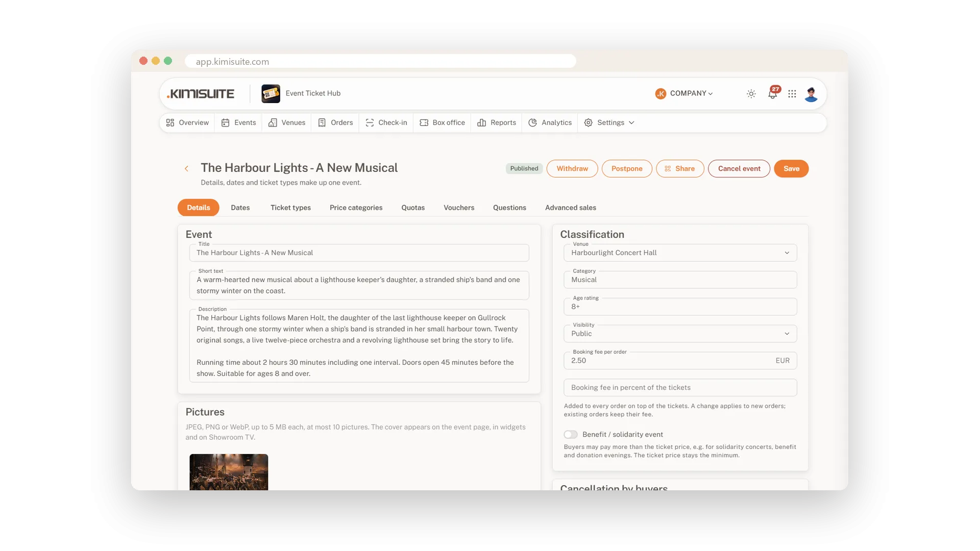Click the Booking fee in percent field

[x=680, y=388]
